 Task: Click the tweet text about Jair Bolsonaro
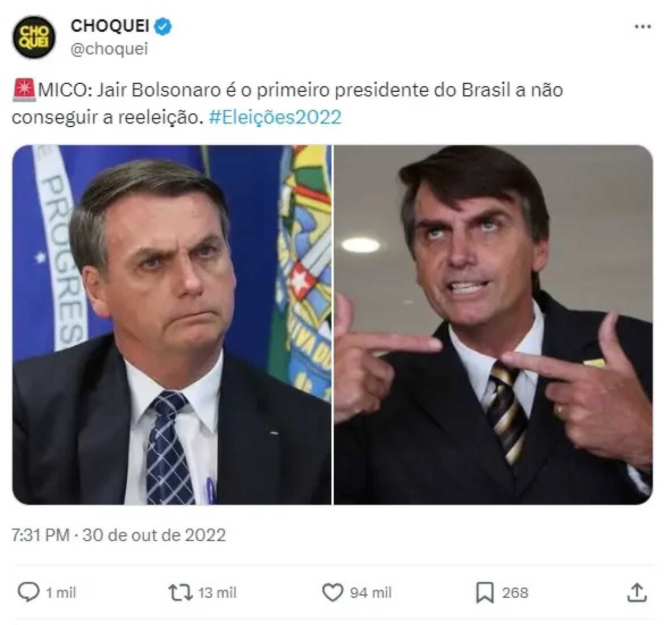(x=287, y=104)
